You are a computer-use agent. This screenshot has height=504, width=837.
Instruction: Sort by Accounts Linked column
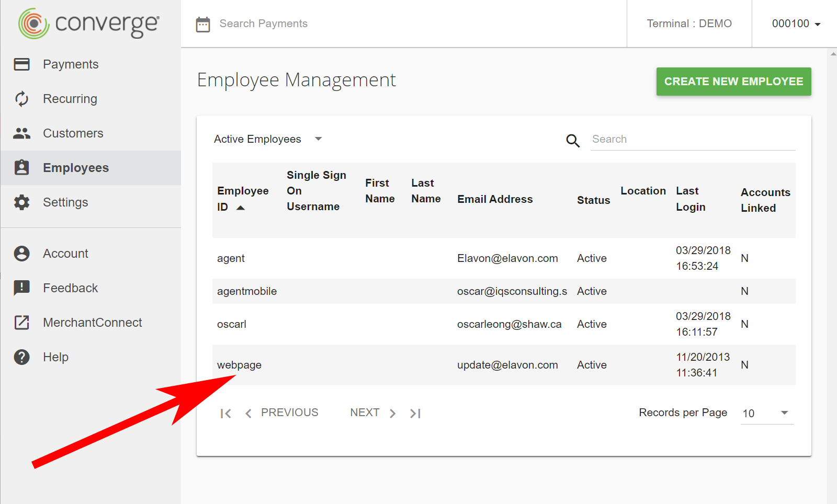[x=765, y=200]
